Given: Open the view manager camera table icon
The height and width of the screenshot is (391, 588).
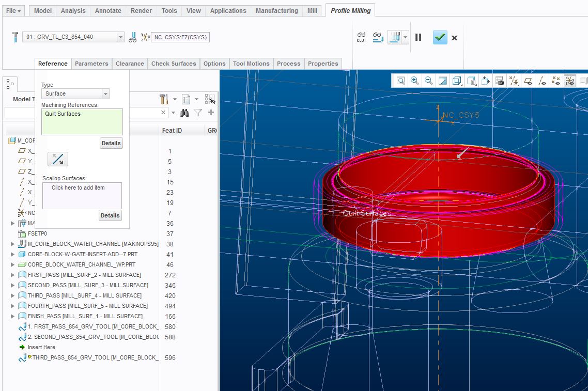Looking at the screenshot, I should tap(500, 81).
